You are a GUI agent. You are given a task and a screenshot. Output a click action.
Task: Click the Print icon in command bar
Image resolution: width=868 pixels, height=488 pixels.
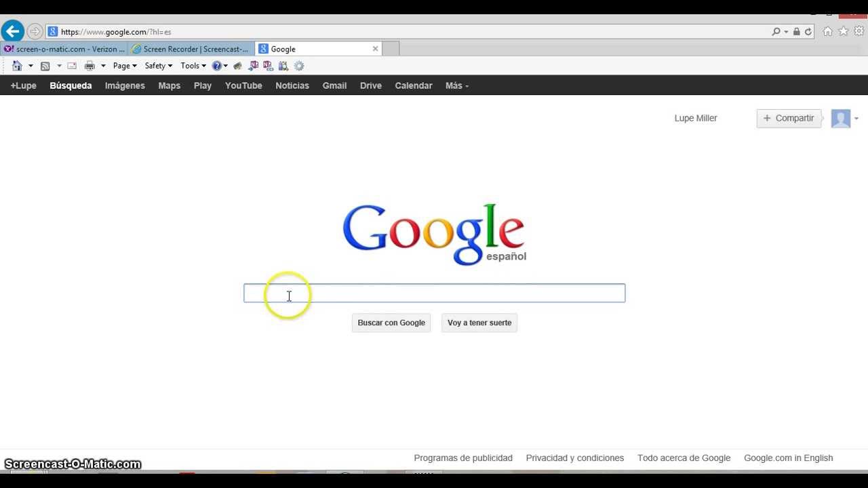[90, 66]
